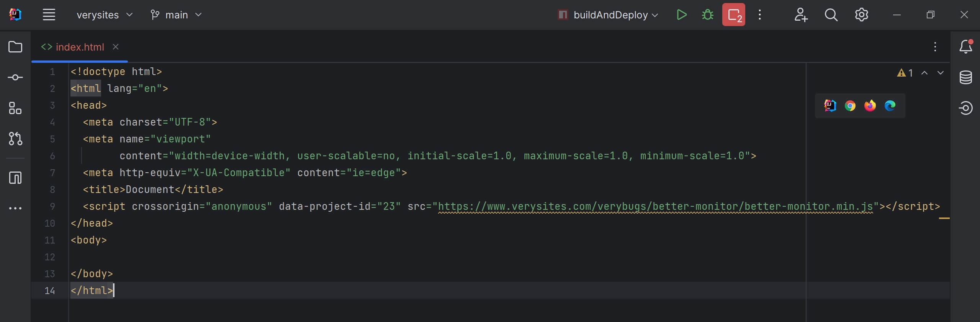Open the AI assistant spiral icon
The height and width of the screenshot is (322, 980).
click(966, 108)
